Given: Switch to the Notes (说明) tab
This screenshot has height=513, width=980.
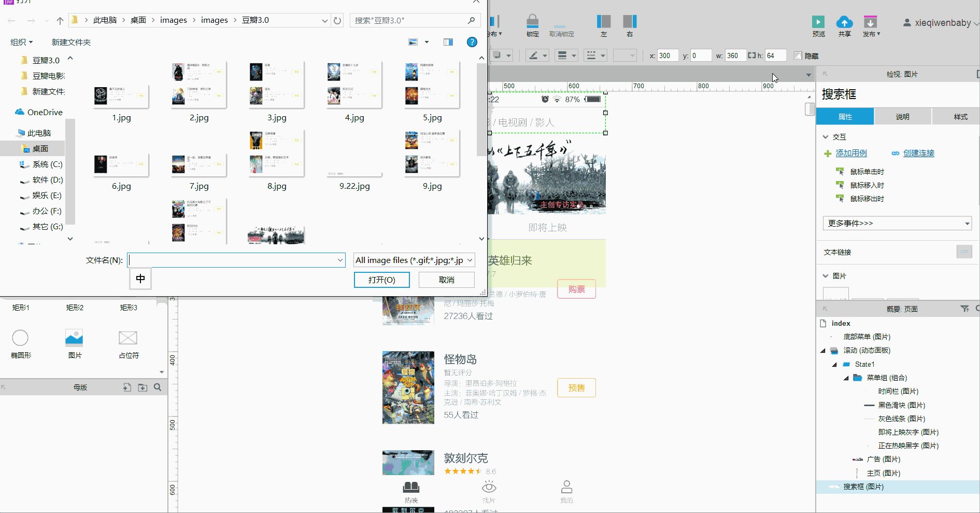Looking at the screenshot, I should point(903,116).
